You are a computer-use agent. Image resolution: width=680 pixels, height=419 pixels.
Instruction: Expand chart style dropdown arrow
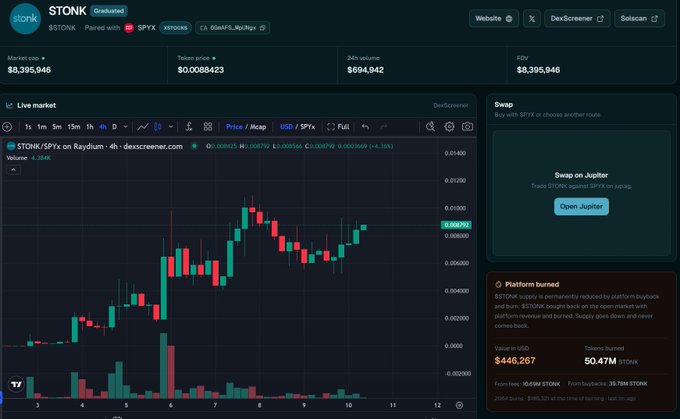(171, 127)
